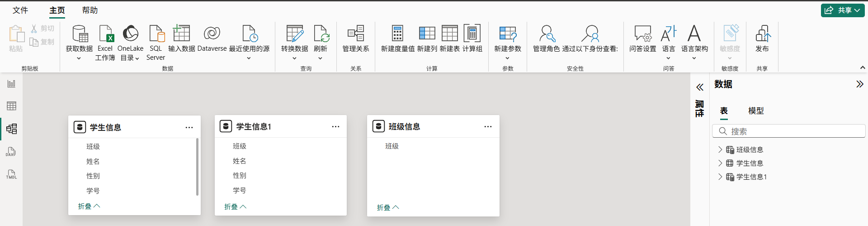The width and height of the screenshot is (868, 226).
Task: Open the 帮助 ribbon tab
Action: point(90,10)
